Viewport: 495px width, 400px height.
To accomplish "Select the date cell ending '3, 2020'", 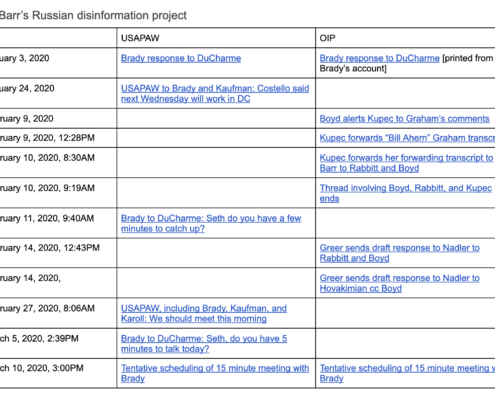I will 58,63.
